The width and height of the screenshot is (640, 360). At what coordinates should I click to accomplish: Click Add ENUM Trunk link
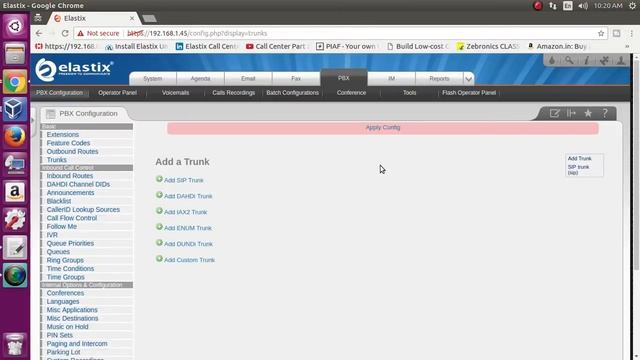point(188,228)
